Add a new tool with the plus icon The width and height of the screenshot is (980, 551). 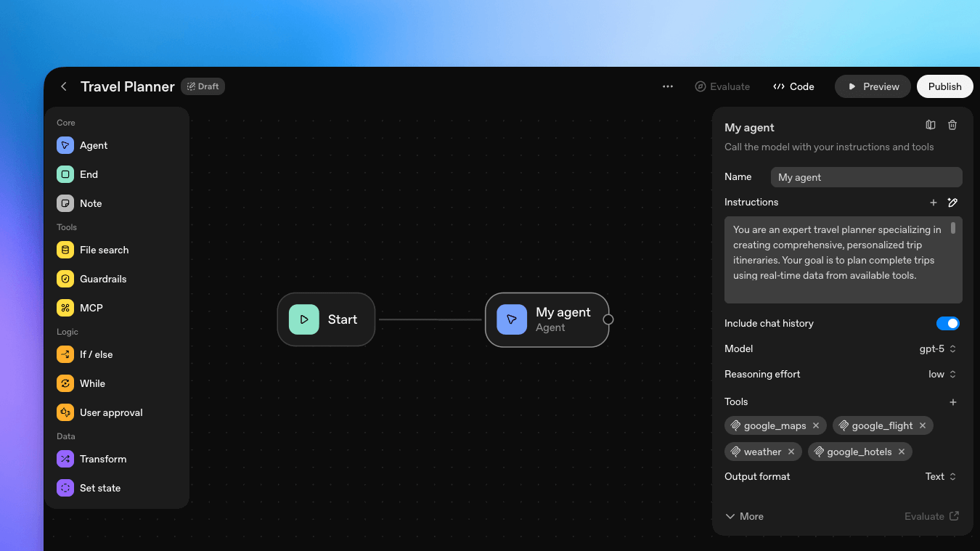952,402
